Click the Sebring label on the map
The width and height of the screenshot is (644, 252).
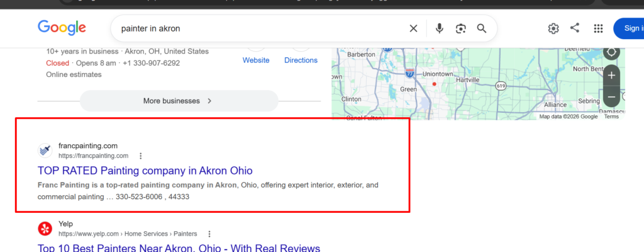589,101
